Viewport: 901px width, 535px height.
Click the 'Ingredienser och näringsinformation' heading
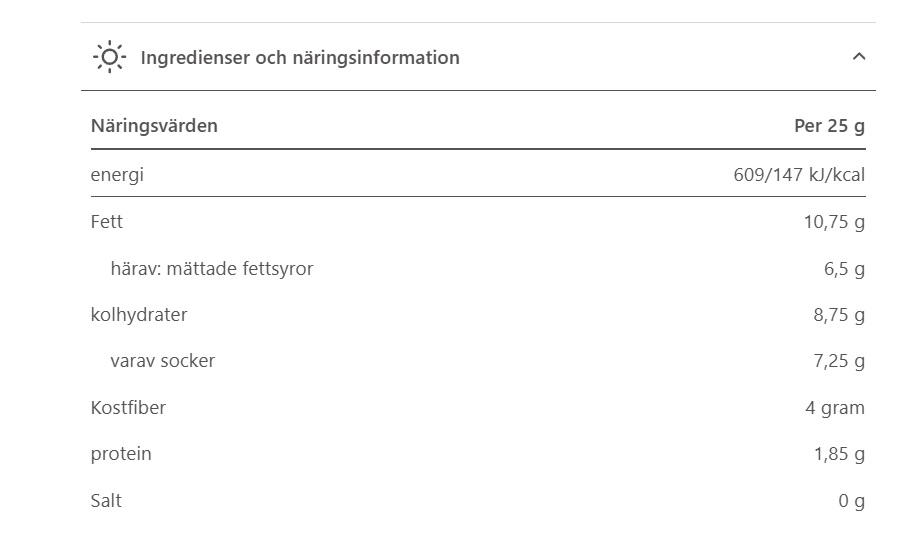(300, 58)
